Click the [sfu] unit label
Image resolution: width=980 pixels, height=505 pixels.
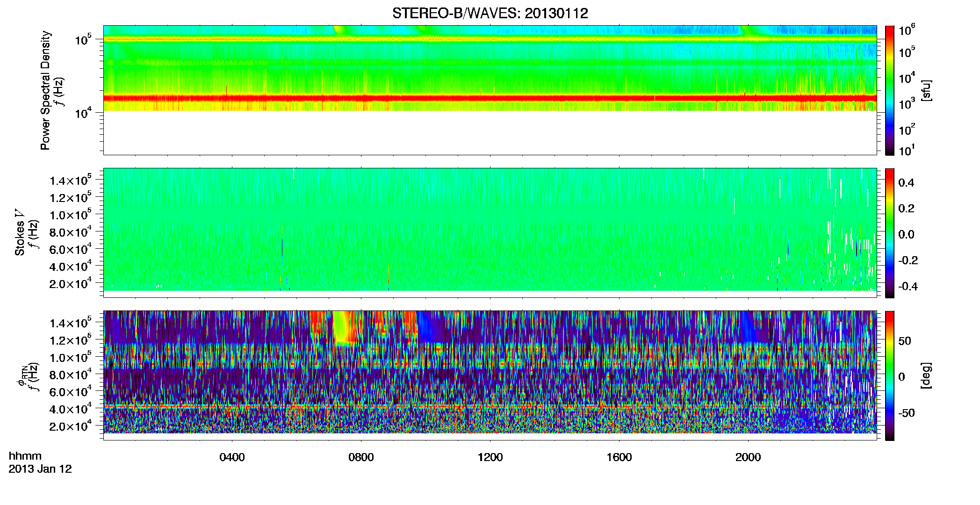[926, 90]
